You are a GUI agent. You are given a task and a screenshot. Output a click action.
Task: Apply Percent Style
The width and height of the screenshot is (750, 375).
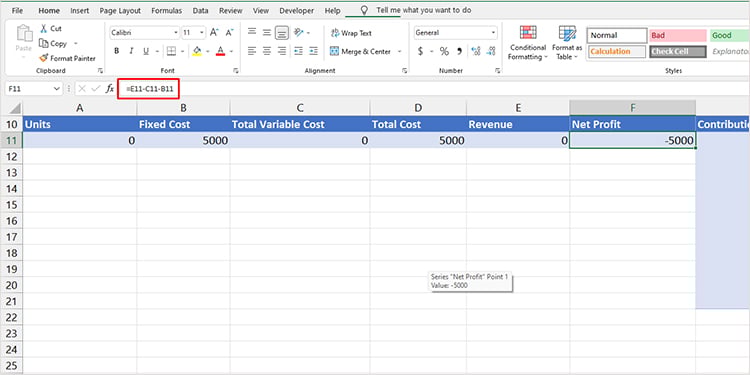tap(444, 51)
